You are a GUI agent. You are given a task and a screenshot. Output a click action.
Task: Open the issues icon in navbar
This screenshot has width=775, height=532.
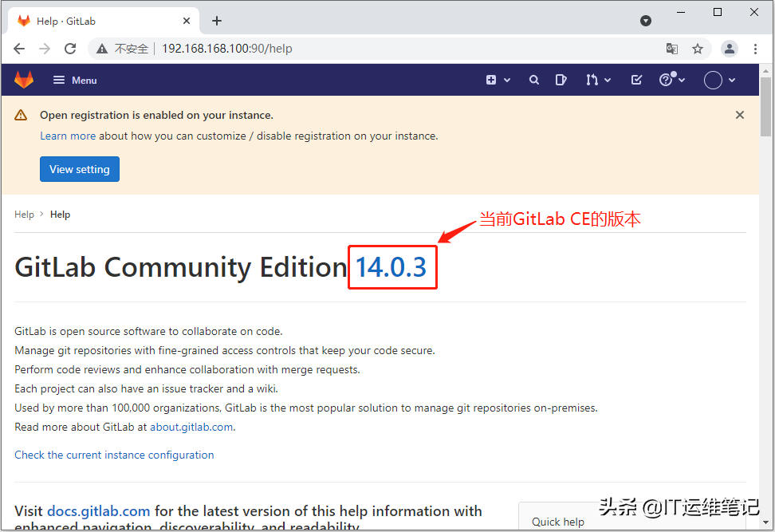561,80
